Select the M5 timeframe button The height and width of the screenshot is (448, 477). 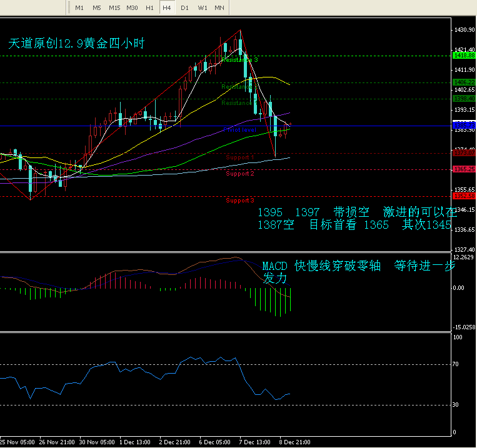(96, 7)
